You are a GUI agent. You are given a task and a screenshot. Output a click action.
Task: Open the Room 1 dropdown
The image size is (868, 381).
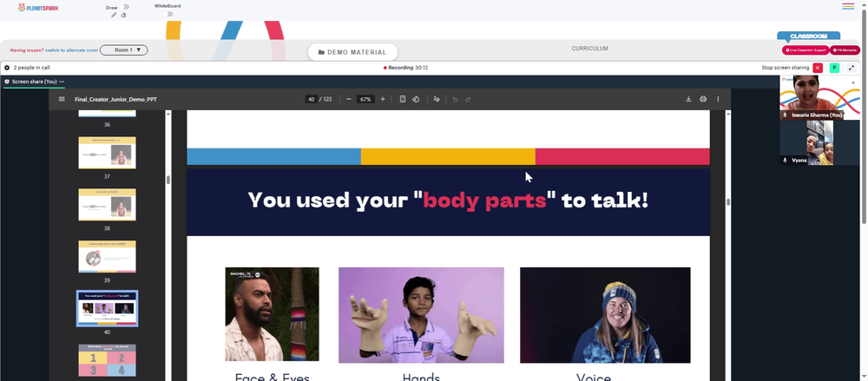[x=123, y=49]
